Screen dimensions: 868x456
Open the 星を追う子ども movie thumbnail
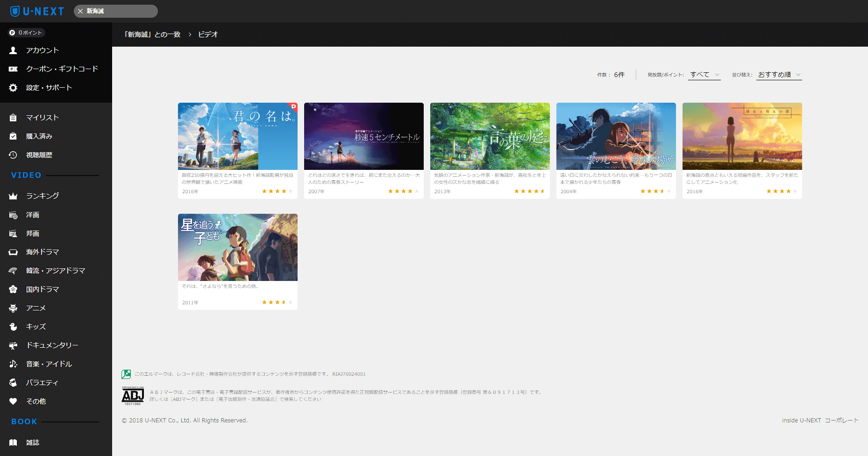pyautogui.click(x=238, y=247)
